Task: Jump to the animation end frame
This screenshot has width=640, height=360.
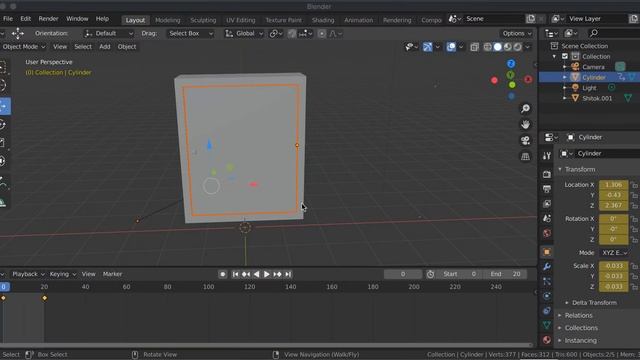Action: [288, 274]
